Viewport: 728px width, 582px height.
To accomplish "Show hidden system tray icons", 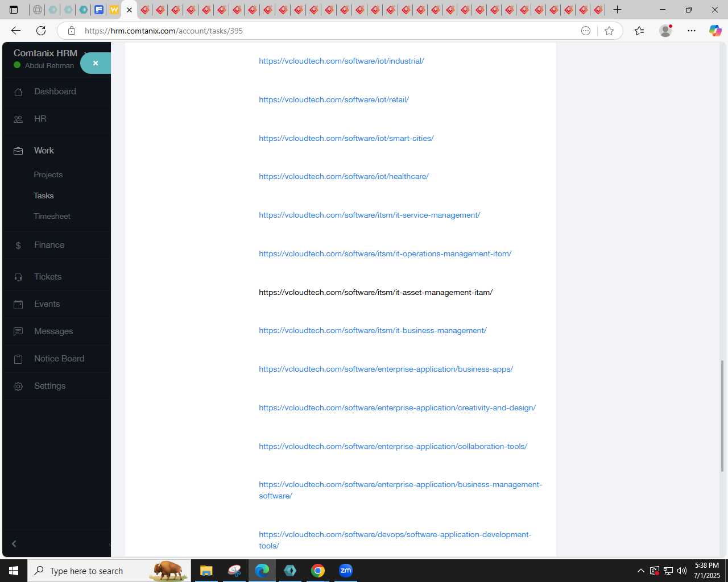I will pyautogui.click(x=641, y=571).
